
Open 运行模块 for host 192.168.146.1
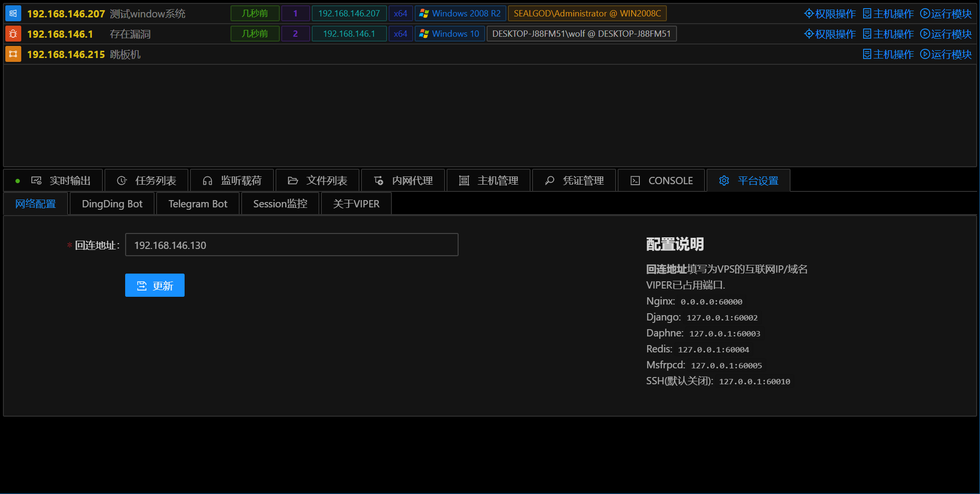(946, 34)
